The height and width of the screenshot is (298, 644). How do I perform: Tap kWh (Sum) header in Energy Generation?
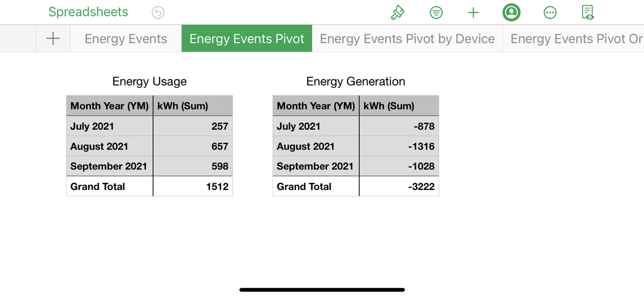point(399,106)
